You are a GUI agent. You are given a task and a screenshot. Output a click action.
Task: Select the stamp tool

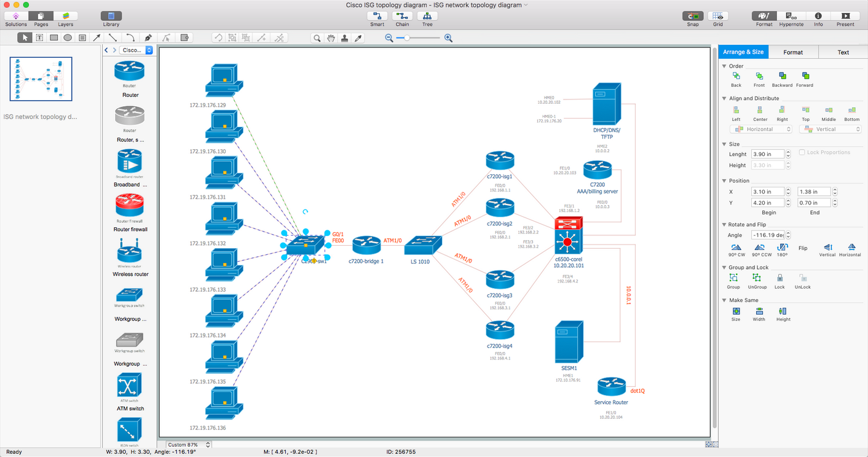(345, 38)
